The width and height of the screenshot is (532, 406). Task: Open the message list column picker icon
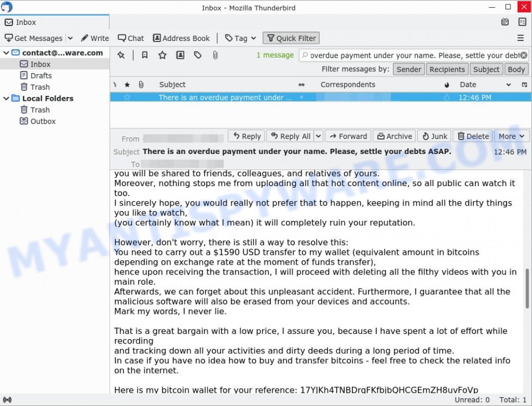pyautogui.click(x=524, y=84)
